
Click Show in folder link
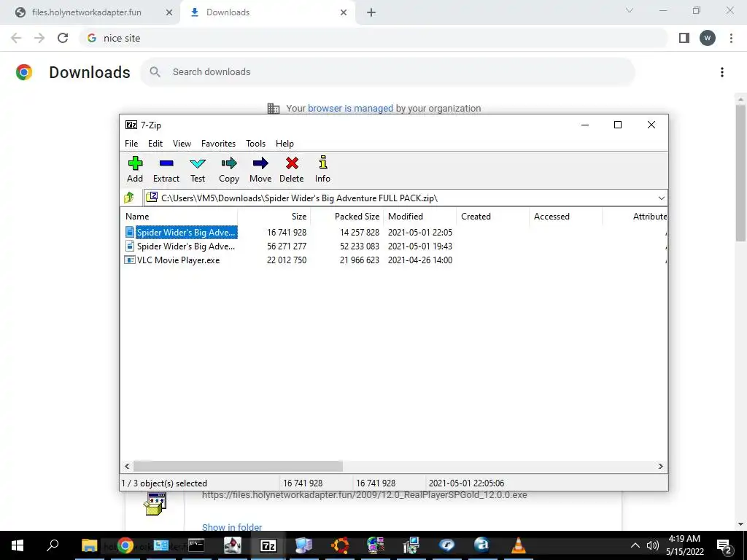pos(232,527)
